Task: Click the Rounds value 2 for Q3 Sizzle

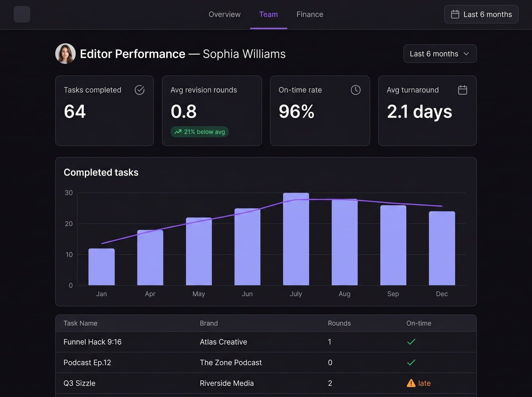Action: click(330, 383)
